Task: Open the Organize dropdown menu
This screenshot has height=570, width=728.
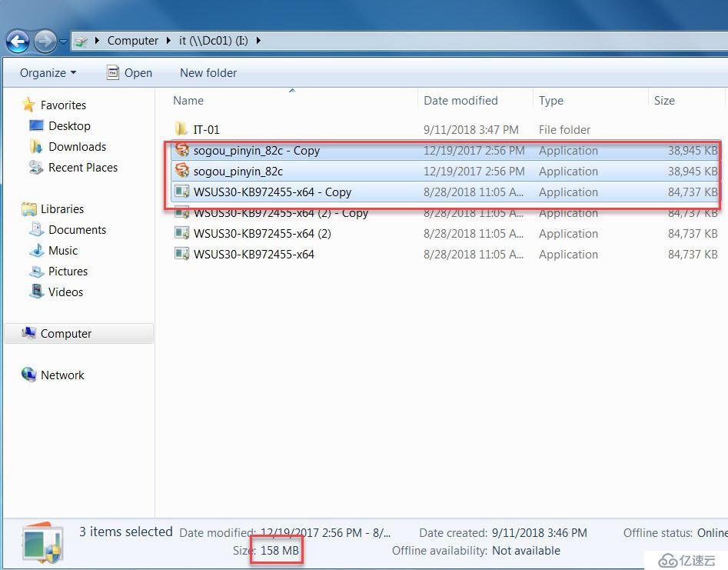Action: click(x=48, y=73)
